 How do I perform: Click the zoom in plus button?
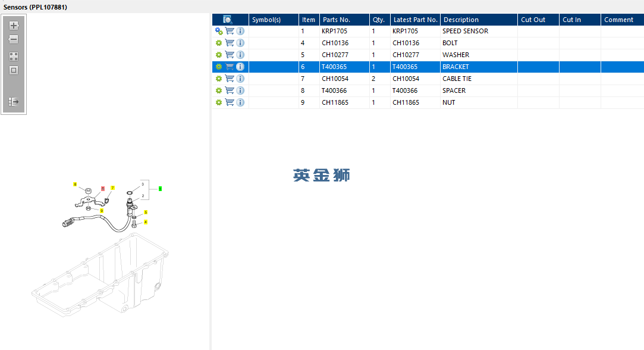pyautogui.click(x=14, y=26)
